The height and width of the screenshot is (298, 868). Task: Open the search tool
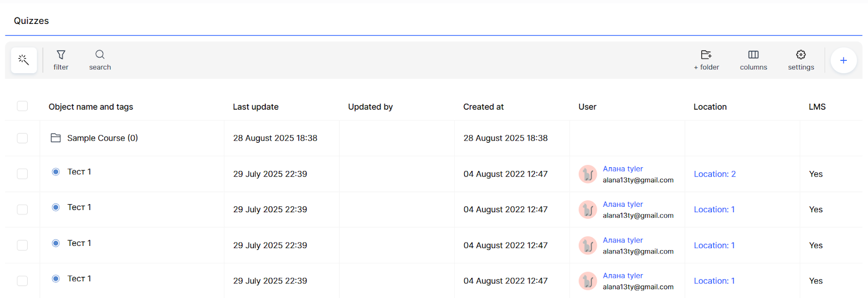100,60
